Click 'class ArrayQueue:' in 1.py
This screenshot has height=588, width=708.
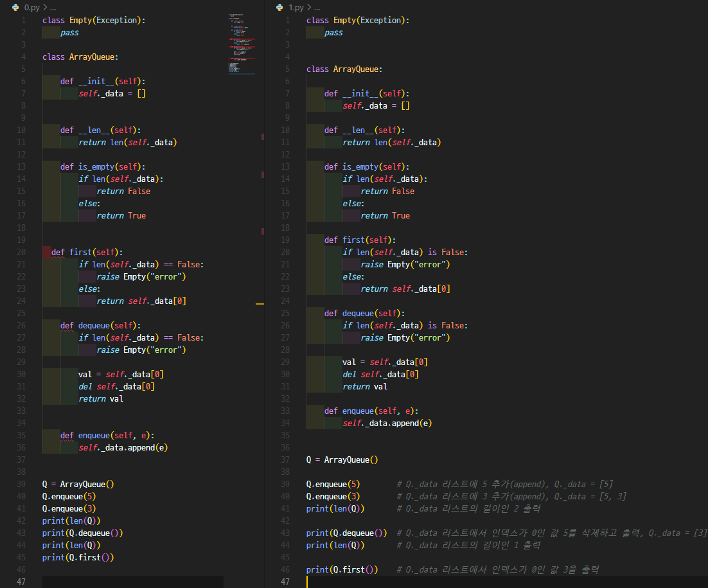pos(344,69)
